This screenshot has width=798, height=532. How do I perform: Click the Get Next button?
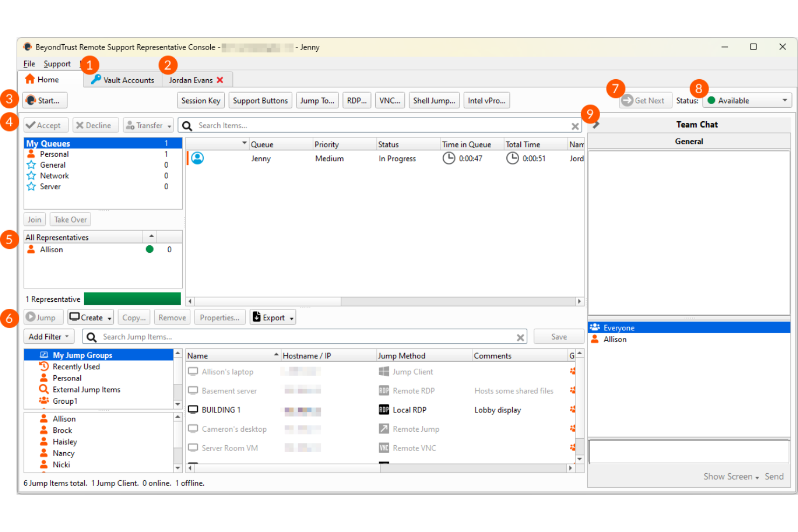pos(645,100)
